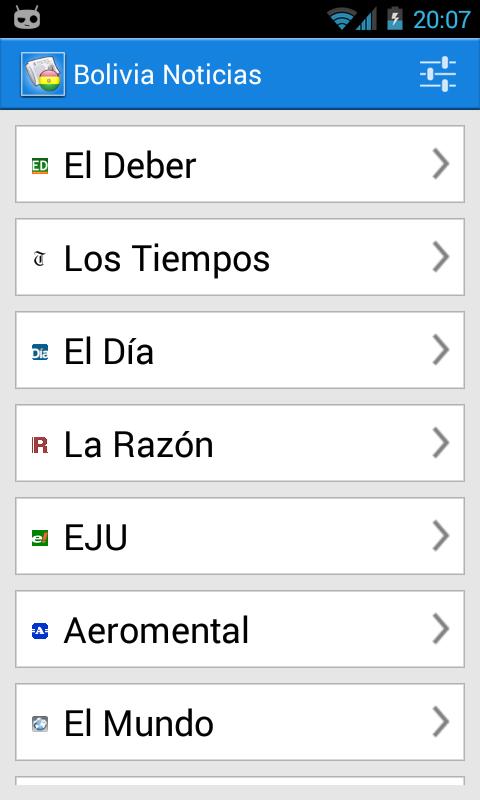The image size is (480, 800).
Task: Expand El Deber using its chevron
Action: (x=441, y=164)
